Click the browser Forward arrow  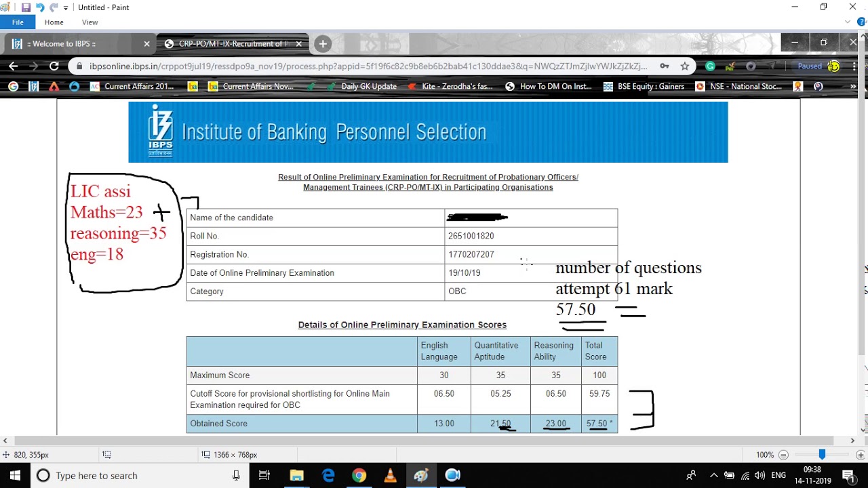click(x=34, y=66)
